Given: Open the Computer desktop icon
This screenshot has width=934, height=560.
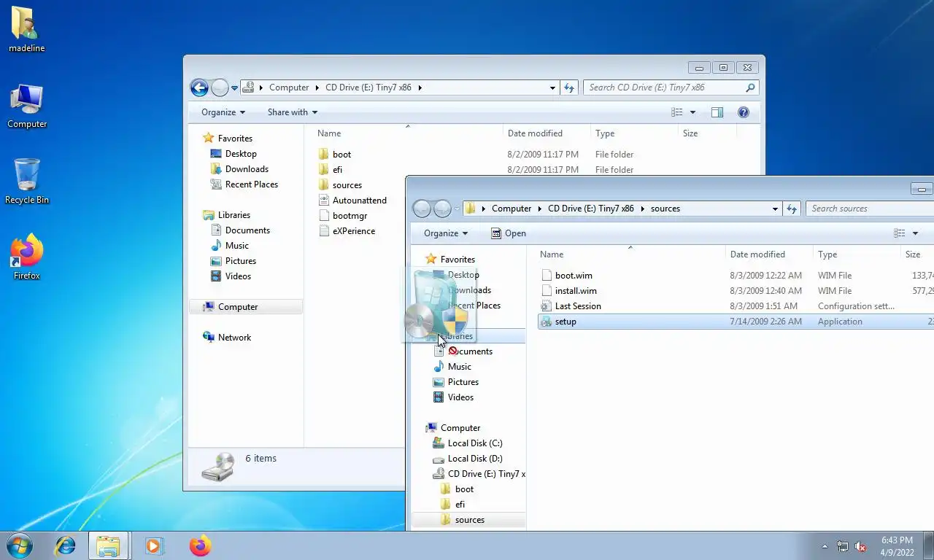Looking at the screenshot, I should 27,106.
